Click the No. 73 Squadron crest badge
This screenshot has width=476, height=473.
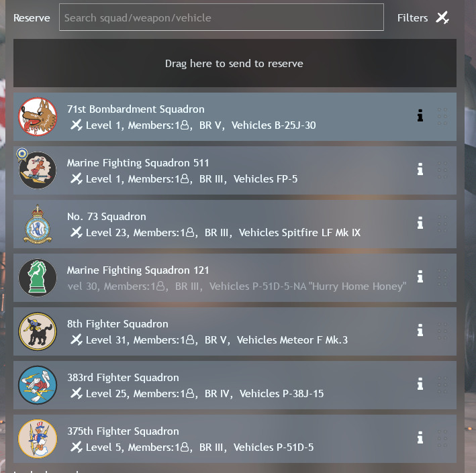tap(38, 224)
